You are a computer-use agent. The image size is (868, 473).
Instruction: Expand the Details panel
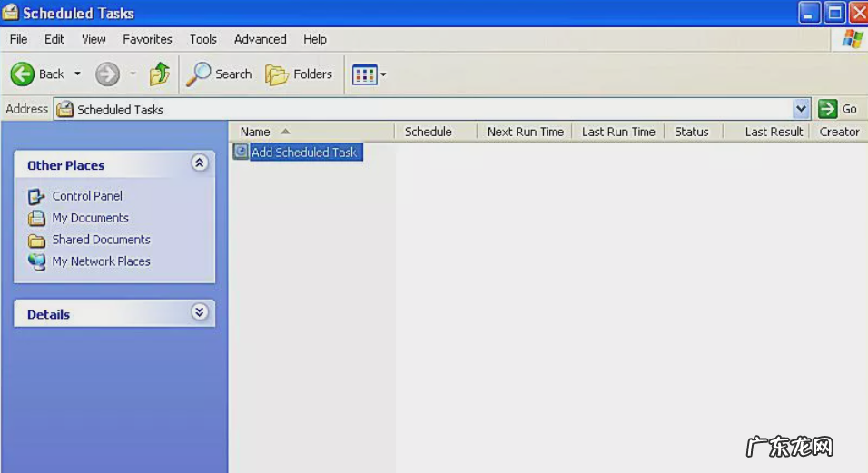[x=199, y=312]
